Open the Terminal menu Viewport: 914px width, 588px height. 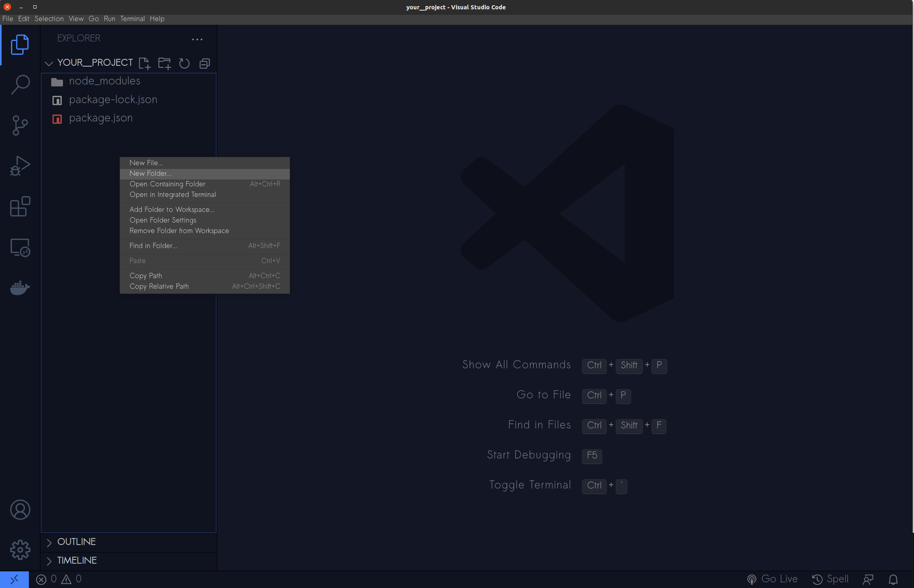(x=132, y=19)
